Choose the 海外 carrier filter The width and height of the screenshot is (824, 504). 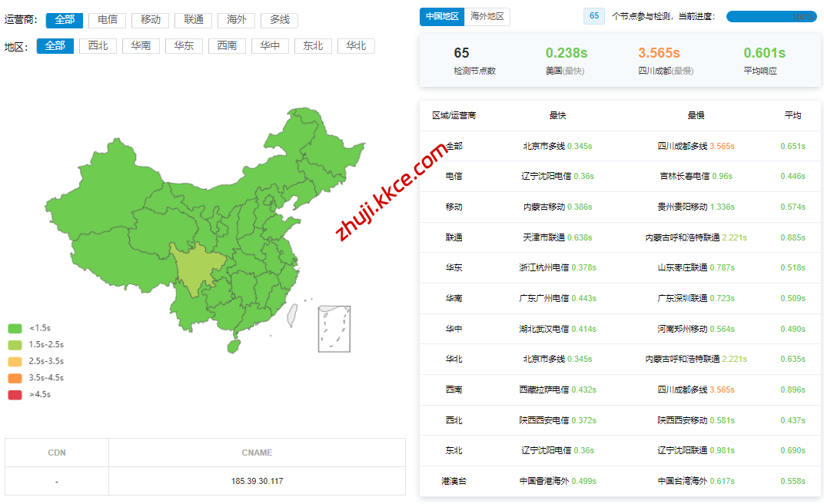point(237,20)
